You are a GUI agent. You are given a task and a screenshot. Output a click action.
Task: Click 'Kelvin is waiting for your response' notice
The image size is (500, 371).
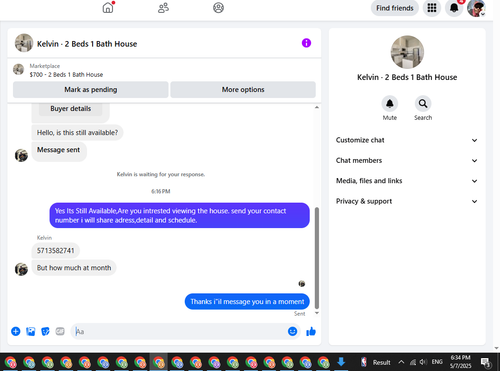point(161,174)
